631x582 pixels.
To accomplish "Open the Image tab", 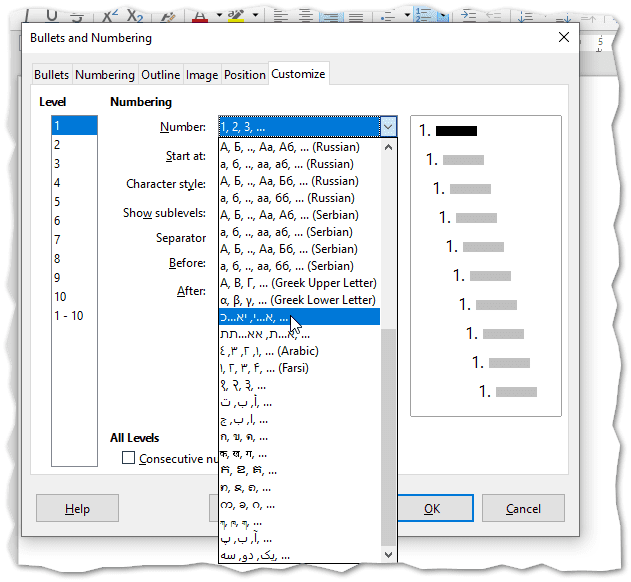I will (202, 75).
